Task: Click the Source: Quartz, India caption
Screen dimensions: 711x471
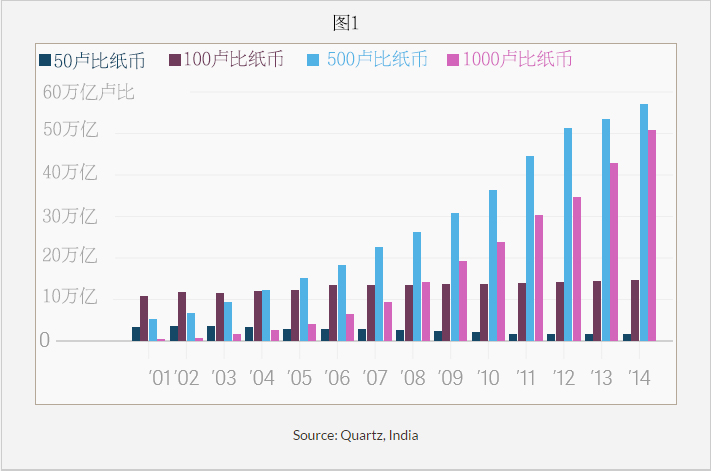Action: [355, 435]
